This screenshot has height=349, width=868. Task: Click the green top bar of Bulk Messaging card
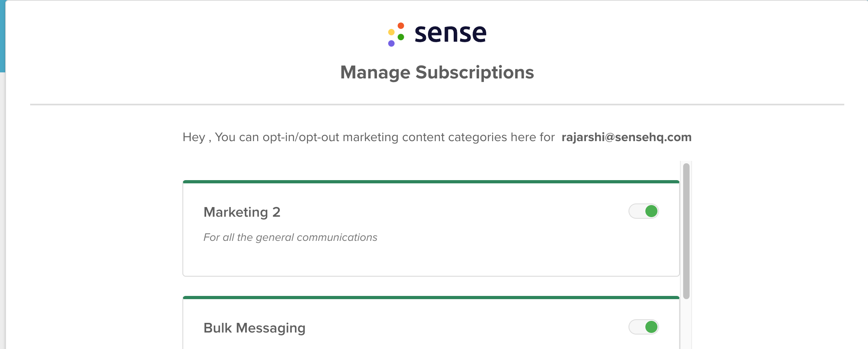(431, 298)
